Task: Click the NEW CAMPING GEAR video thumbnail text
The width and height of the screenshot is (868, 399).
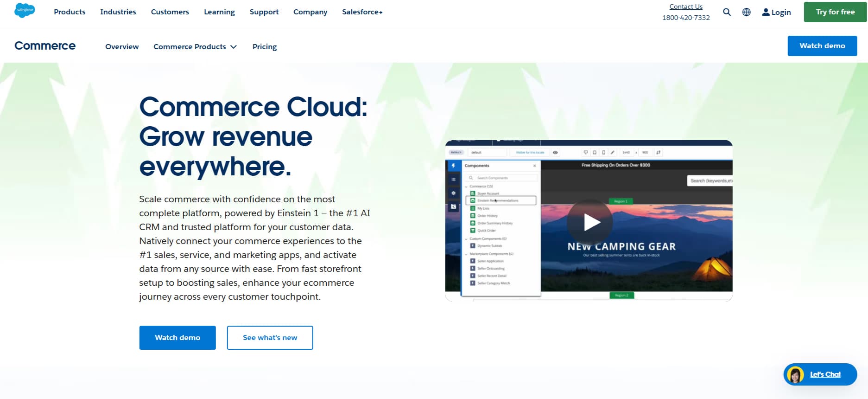Action: pyautogui.click(x=621, y=246)
